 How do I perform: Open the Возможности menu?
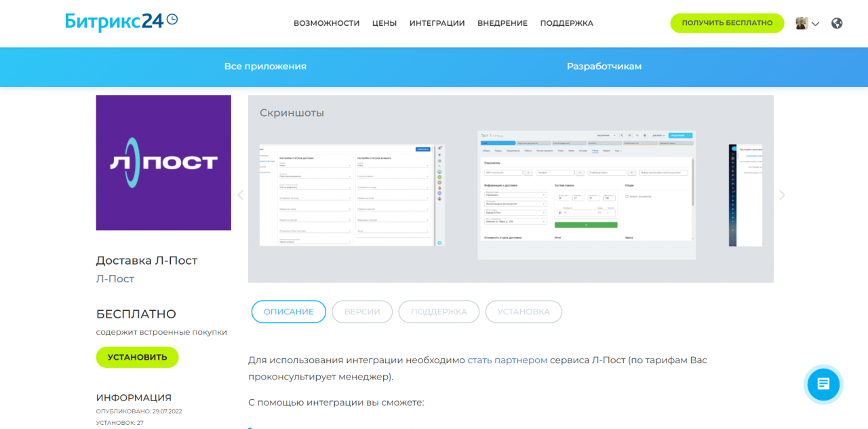point(326,23)
